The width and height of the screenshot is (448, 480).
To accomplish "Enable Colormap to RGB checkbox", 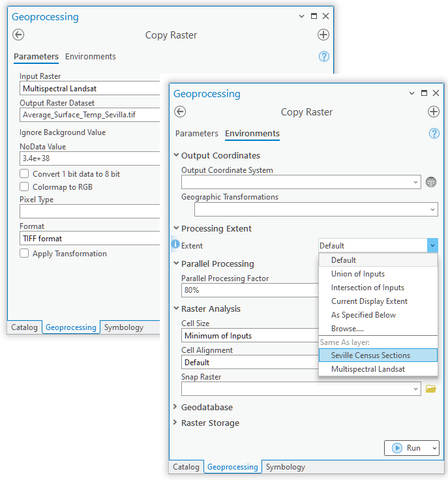I will (24, 187).
